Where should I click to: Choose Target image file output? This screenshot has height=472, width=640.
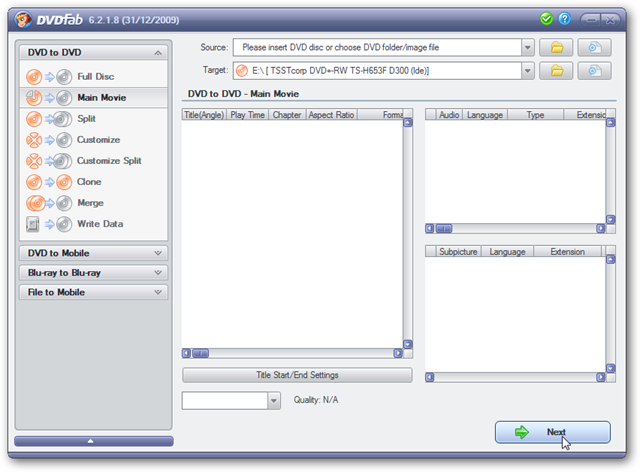tap(594, 71)
